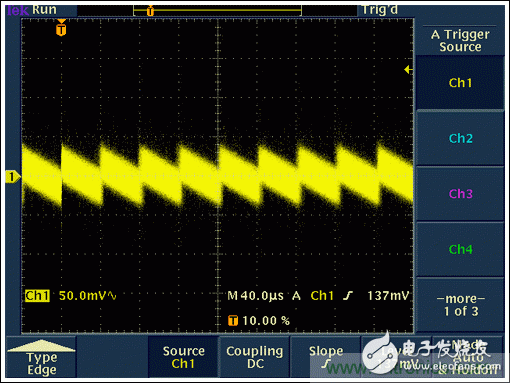Open the Slope menu button
510x383 pixels.
pos(325,357)
